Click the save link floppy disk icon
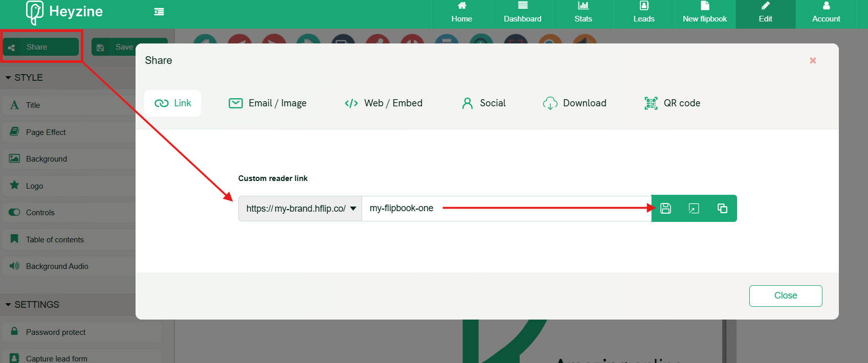 [665, 209]
